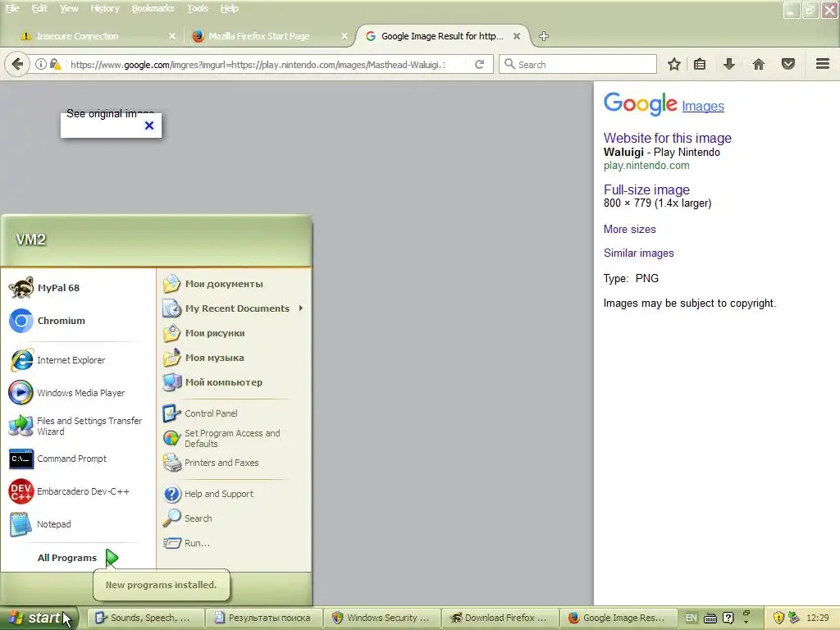The width and height of the screenshot is (840, 630).
Task: Save to Pocket icon
Action: click(x=788, y=64)
